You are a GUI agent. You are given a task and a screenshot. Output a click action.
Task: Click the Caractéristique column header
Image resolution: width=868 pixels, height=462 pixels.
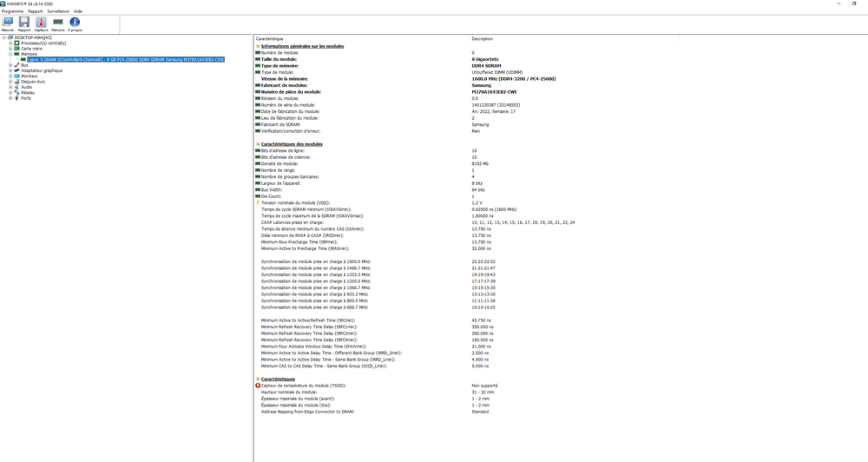[269, 39]
